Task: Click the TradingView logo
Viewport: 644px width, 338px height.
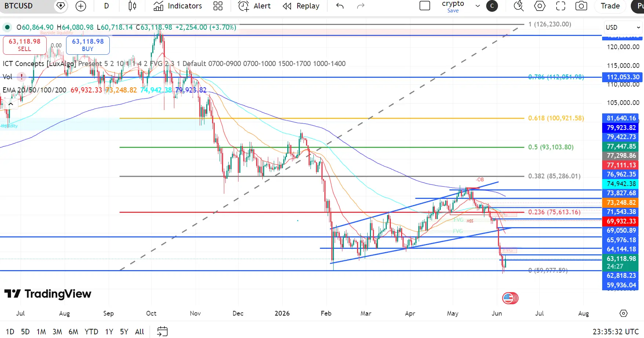Action: click(x=48, y=294)
